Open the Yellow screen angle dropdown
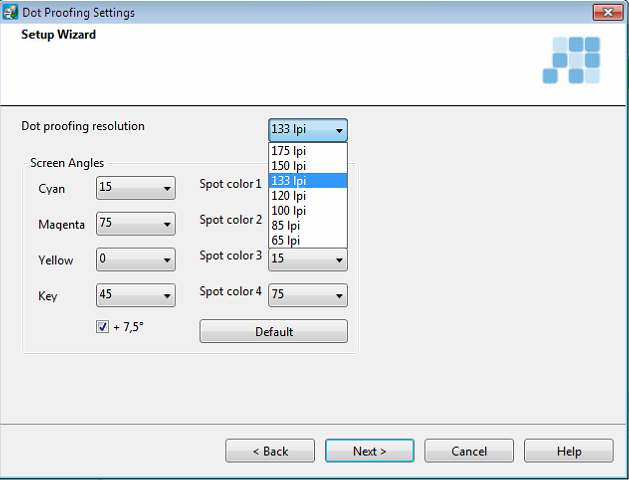Screen dimensions: 629x480 coord(136,259)
